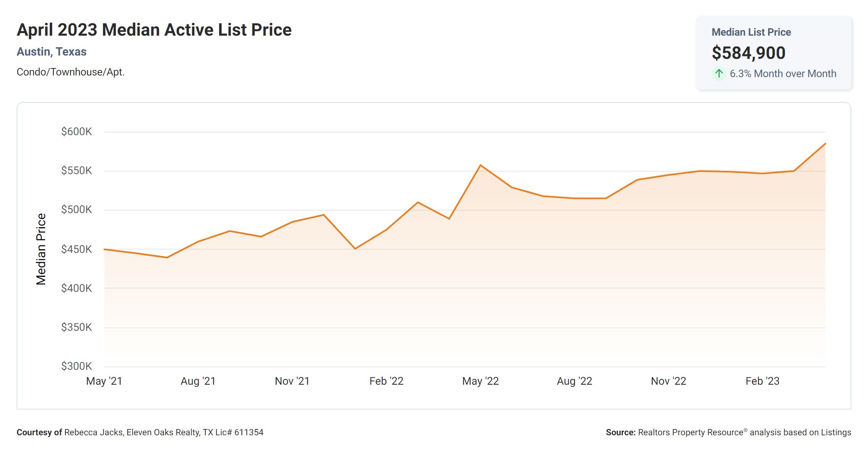This screenshot has height=456, width=868.
Task: Click the 'Feb '22' x-axis label
Action: click(386, 381)
